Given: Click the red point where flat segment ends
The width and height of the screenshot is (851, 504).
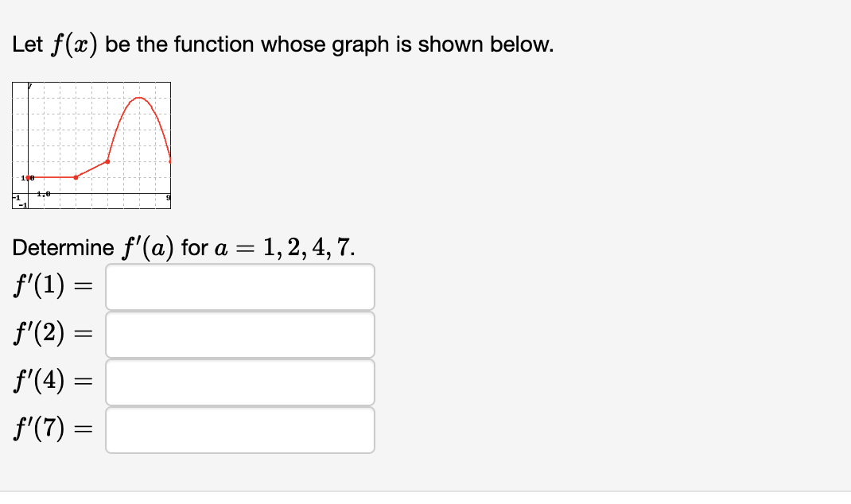Looking at the screenshot, I should coord(76,177).
